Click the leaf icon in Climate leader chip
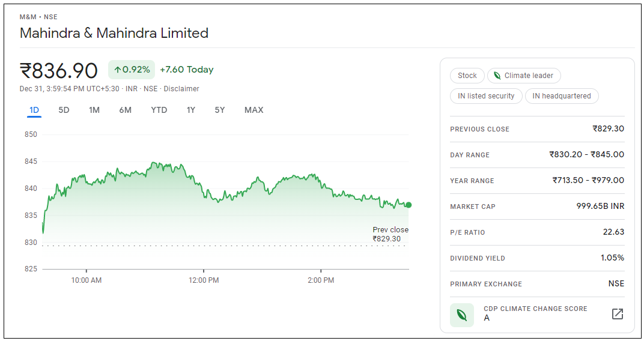This screenshot has width=644, height=341. (497, 76)
